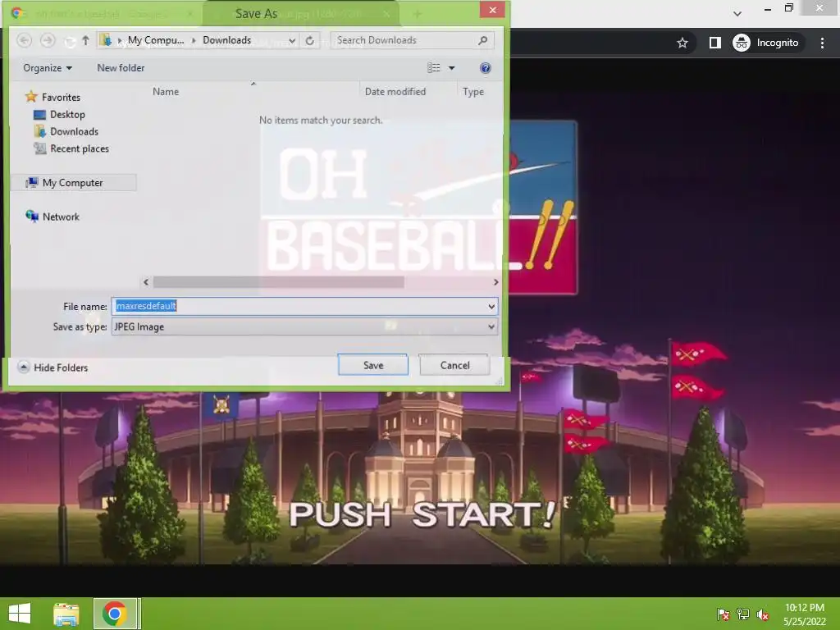Open network status tray icon
Image resolution: width=840 pixels, height=630 pixels.
click(743, 614)
